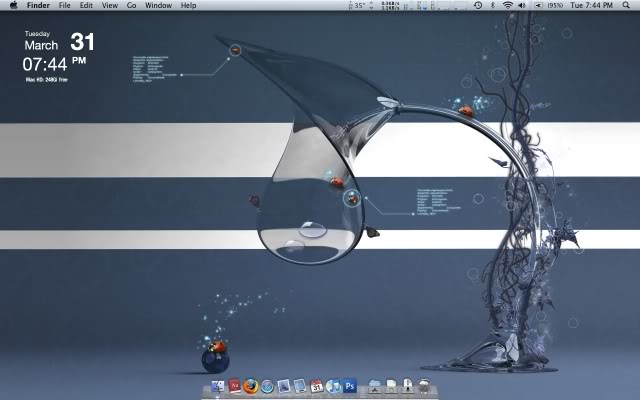Click the 'Tuesday' desktop text
The image size is (640, 400).
coord(37,34)
